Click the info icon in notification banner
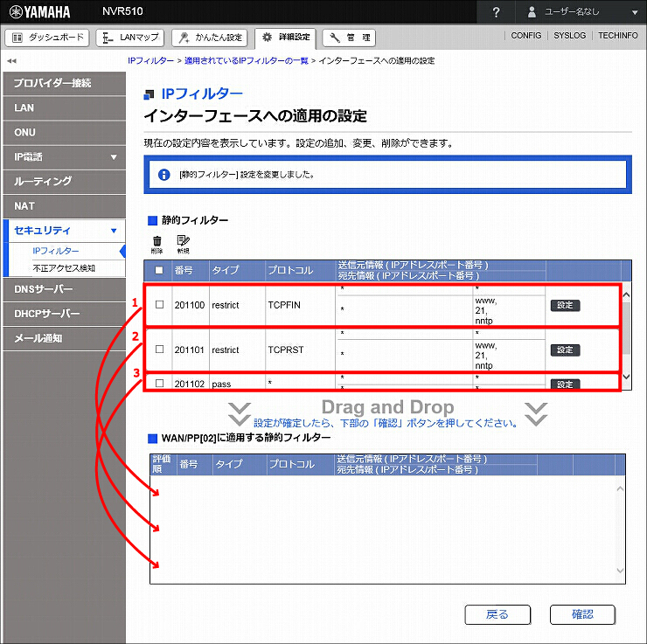The height and width of the screenshot is (644, 647). (x=163, y=175)
